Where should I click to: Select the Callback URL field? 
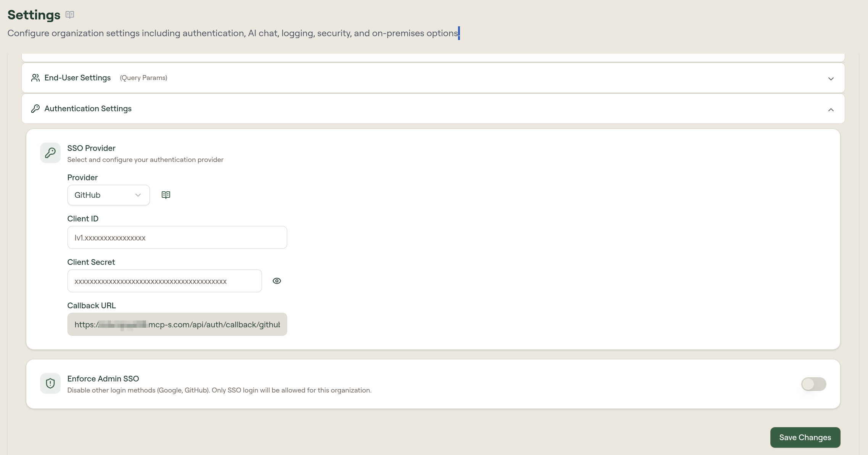tap(177, 324)
